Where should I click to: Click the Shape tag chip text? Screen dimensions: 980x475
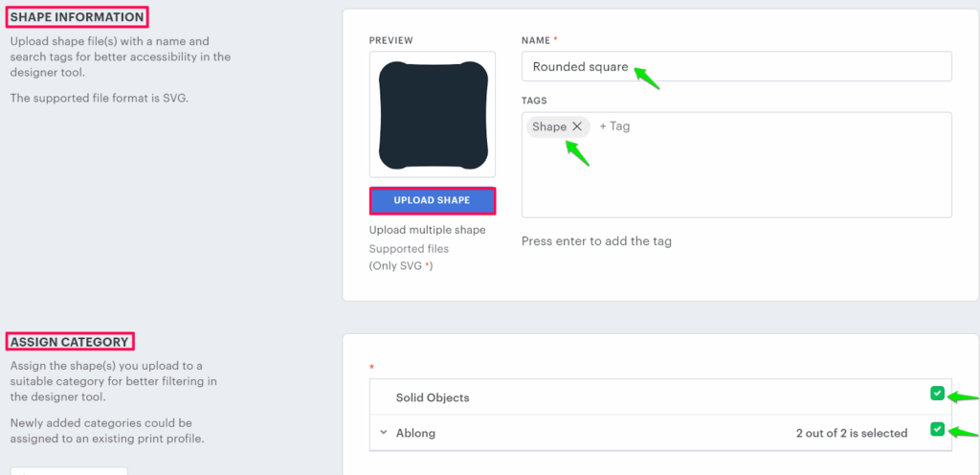549,126
